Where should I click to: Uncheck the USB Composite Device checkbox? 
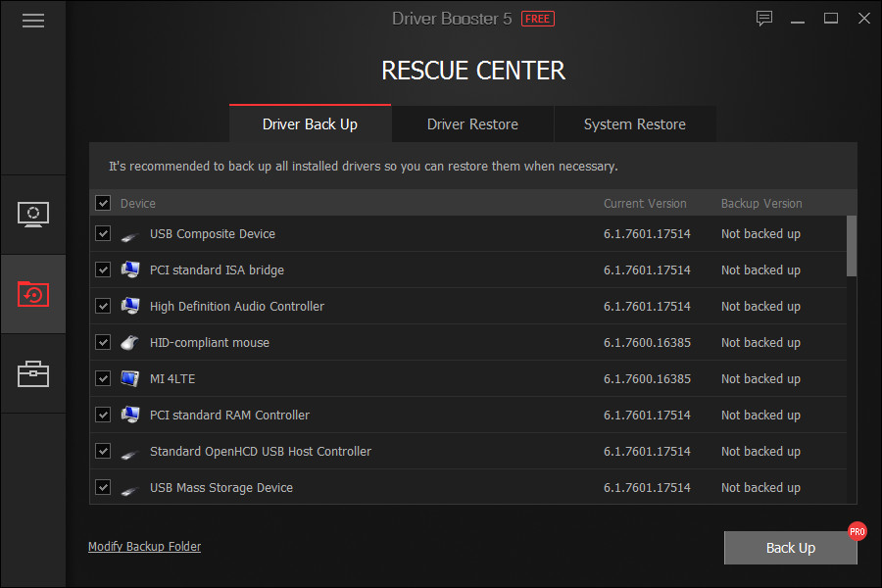pyautogui.click(x=103, y=233)
